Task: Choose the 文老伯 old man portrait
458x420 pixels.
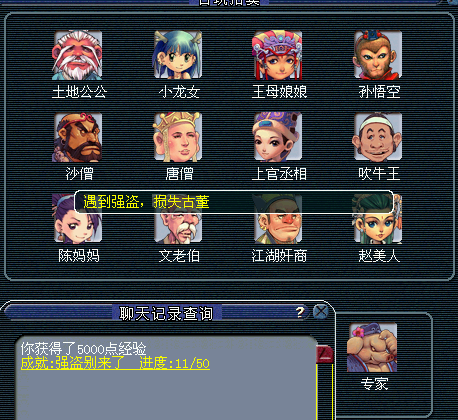Action: (x=178, y=219)
